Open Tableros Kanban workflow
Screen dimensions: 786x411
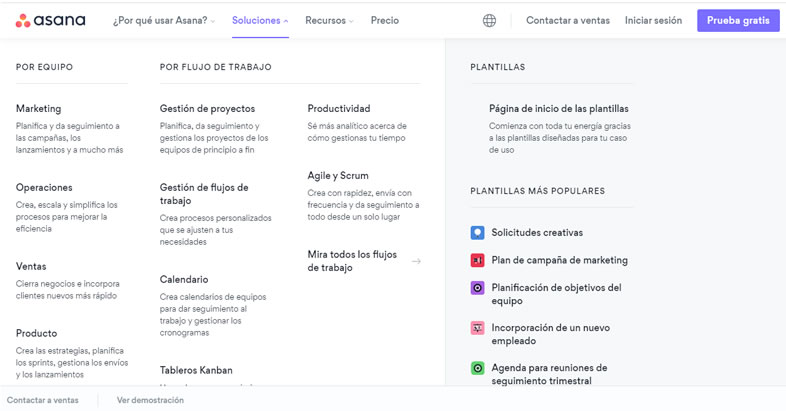196,370
